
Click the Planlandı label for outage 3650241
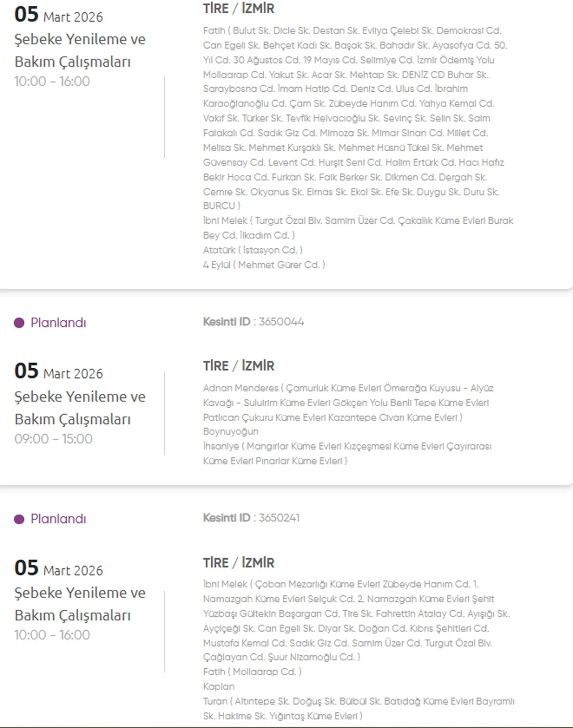(x=58, y=519)
